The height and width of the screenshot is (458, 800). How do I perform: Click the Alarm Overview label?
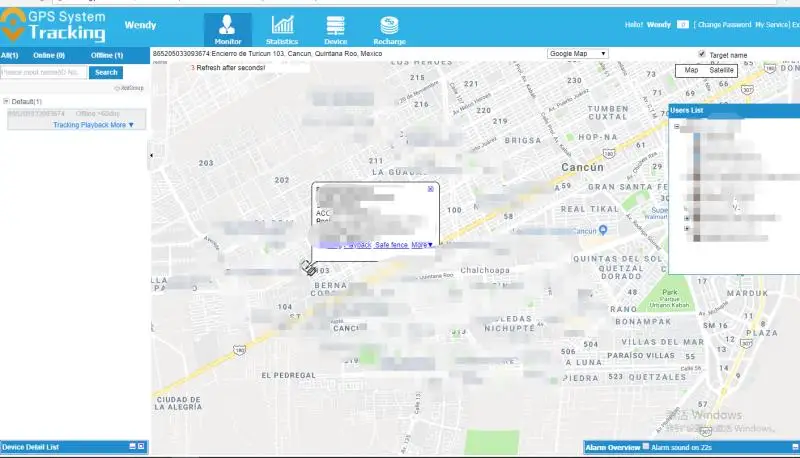[613, 447]
